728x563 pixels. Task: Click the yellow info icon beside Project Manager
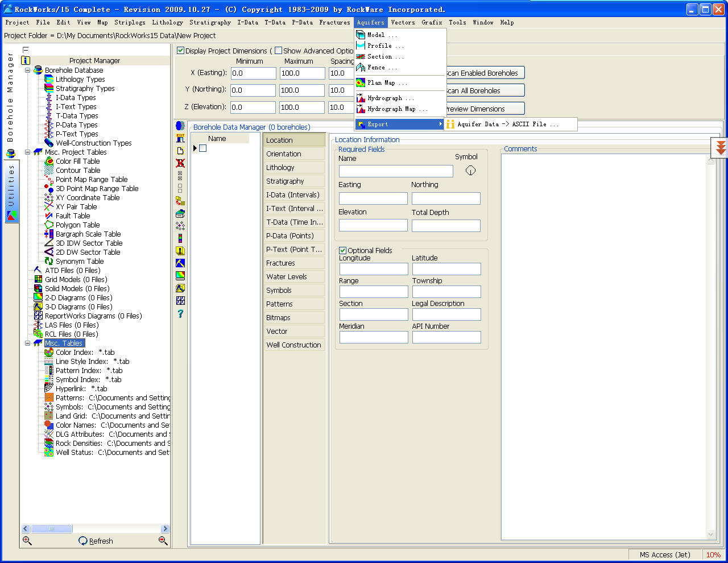[x=26, y=60]
